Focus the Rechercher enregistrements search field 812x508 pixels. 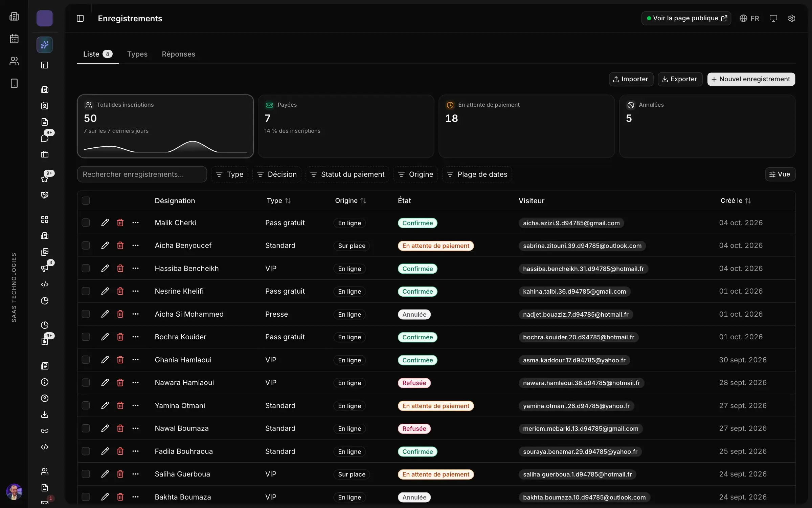click(142, 174)
